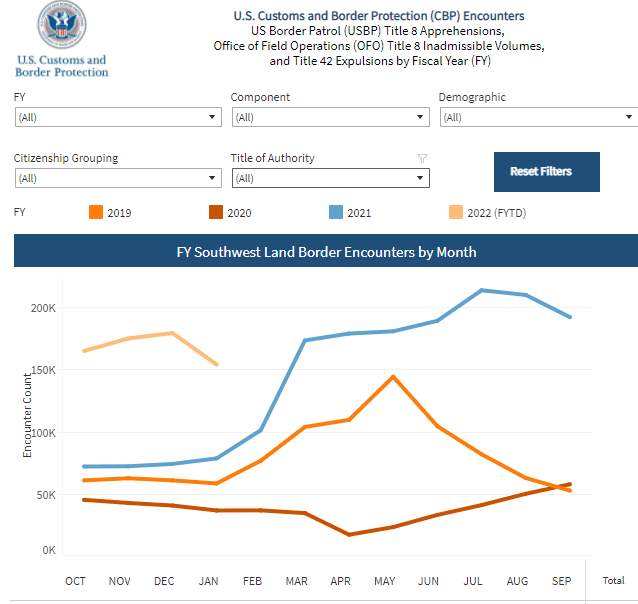Click the U.S. Customs and Border Protection wordmark
The width and height of the screenshot is (638, 604).
[62, 66]
